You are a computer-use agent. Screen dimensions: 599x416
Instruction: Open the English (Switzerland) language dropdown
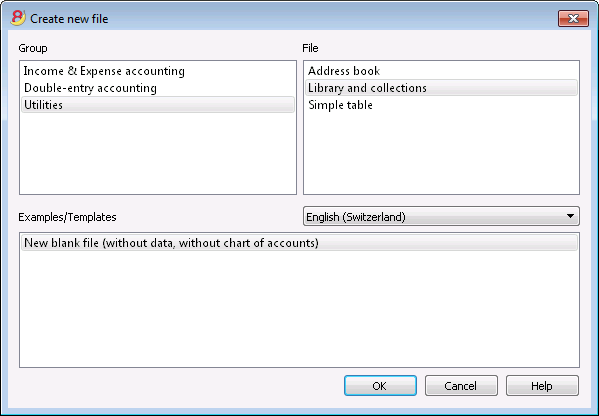tap(441, 216)
